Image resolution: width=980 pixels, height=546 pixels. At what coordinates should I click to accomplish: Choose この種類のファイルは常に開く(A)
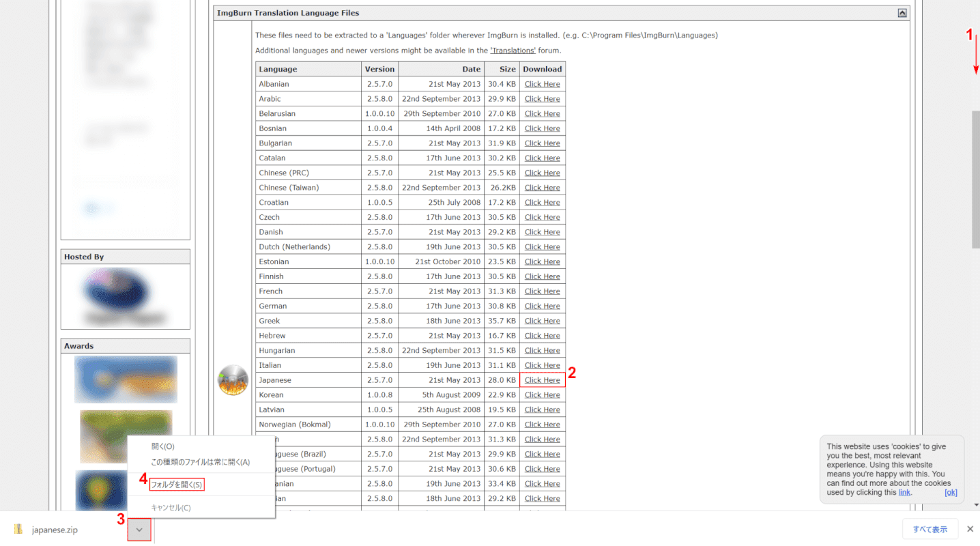(x=201, y=462)
